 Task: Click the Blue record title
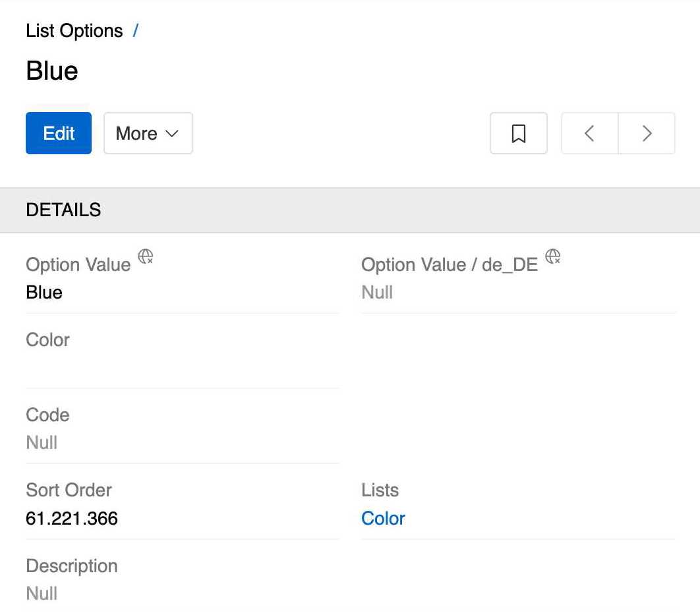(51, 71)
